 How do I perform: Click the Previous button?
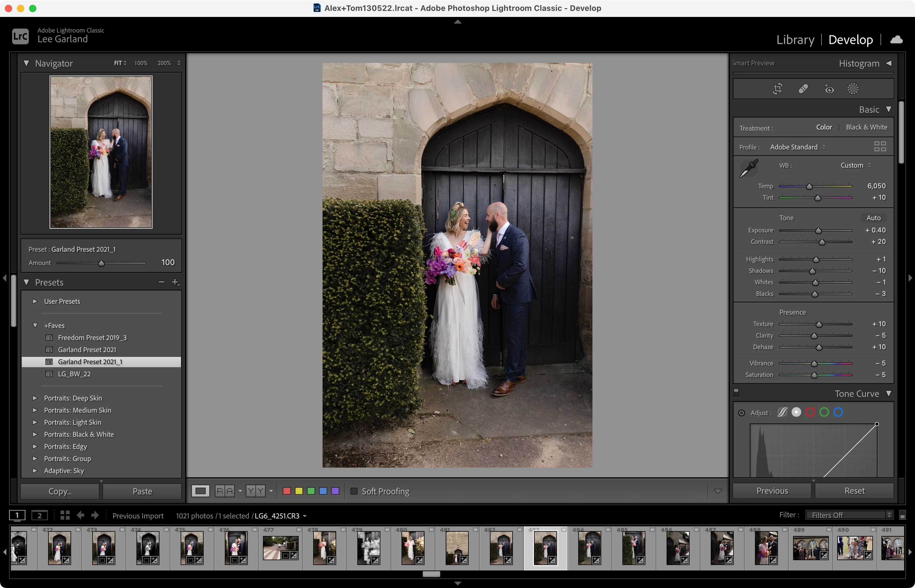[x=772, y=491]
